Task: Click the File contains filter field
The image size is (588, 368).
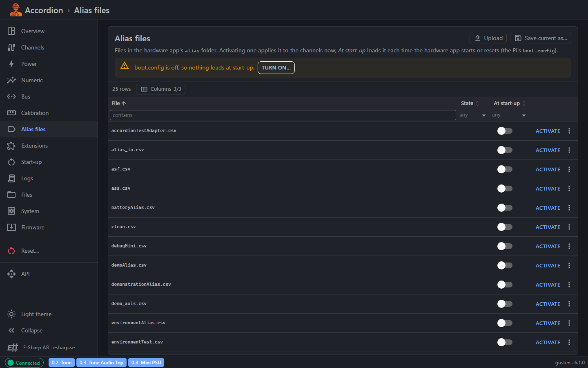Action: coord(283,115)
